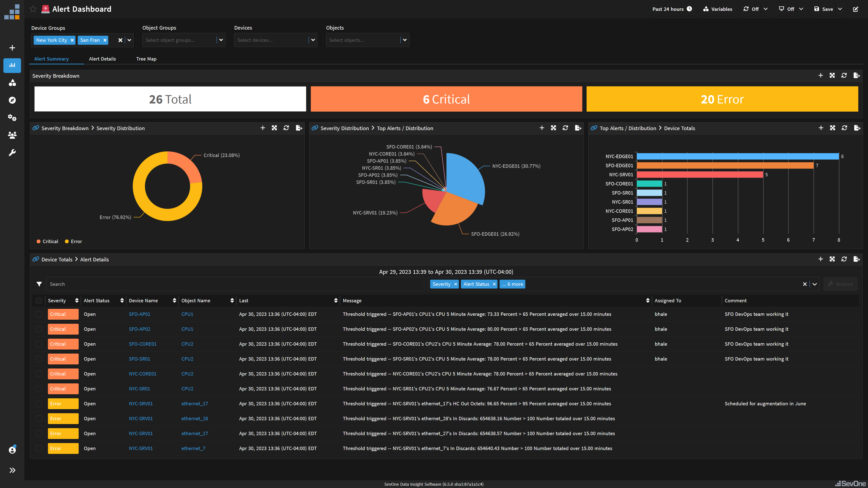Expand the Object Groups dropdown

tap(221, 40)
